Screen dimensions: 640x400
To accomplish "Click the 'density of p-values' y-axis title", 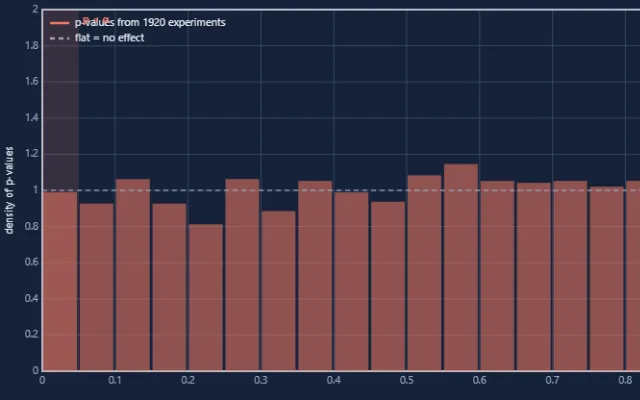I will (x=9, y=190).
